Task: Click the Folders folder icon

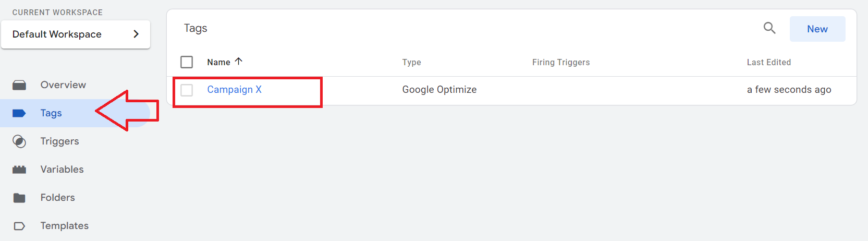Action: pos(19,198)
